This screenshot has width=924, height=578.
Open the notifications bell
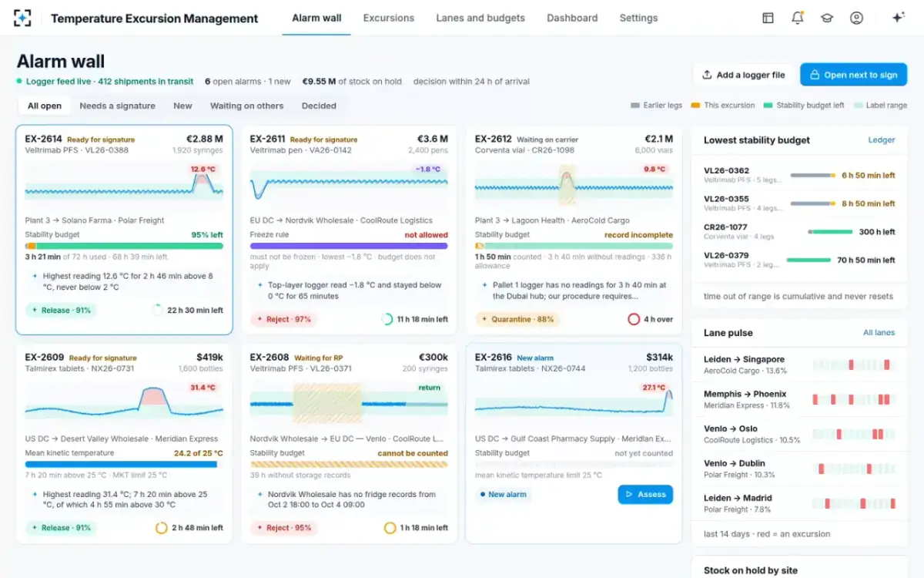[x=798, y=18]
